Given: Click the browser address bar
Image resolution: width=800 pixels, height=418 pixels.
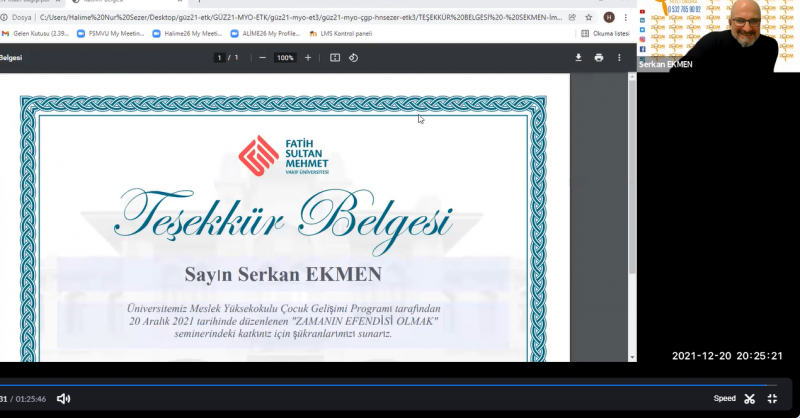Looking at the screenshot, I should 300,17.
